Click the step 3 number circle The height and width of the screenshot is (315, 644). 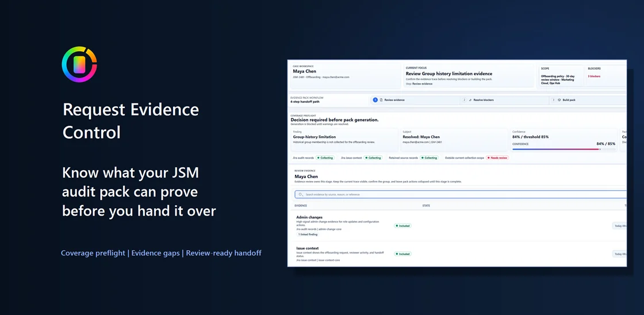[553, 100]
